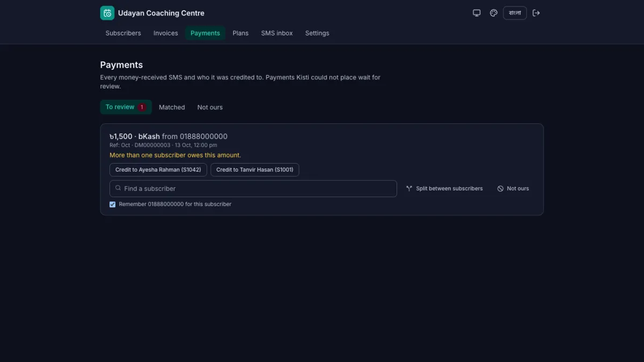Click the Ref: Oct · DM00000003 line
Viewport: 644px width, 362px height.
(x=163, y=145)
